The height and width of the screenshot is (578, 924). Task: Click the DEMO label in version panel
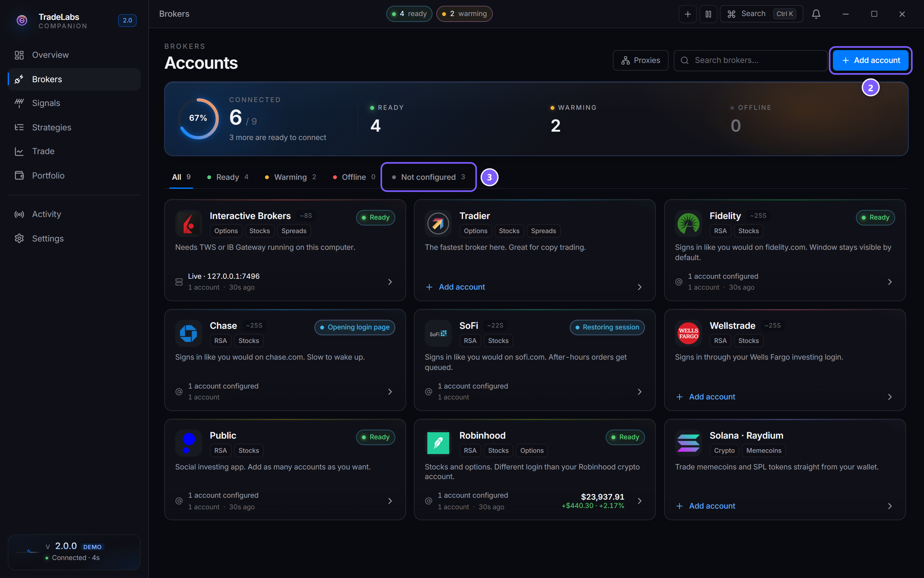click(92, 547)
